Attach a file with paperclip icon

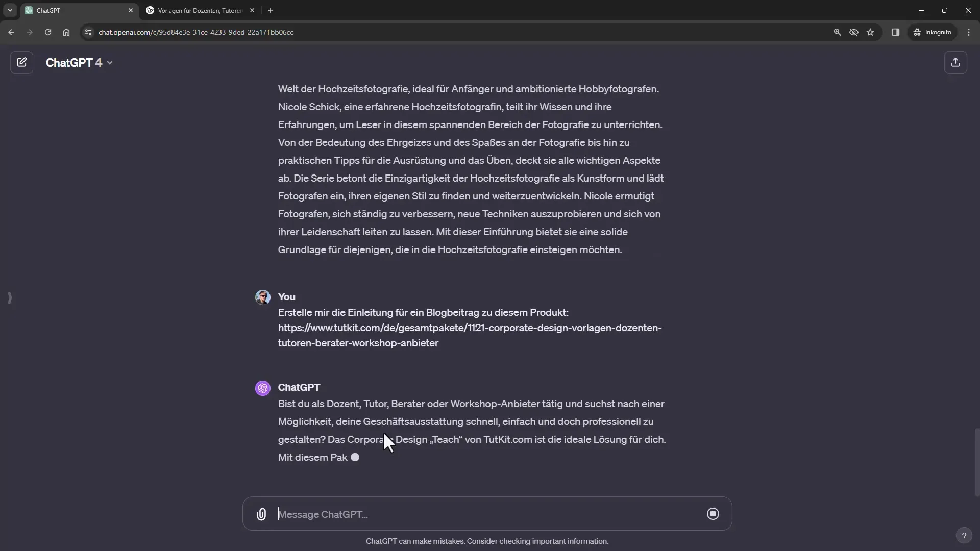pyautogui.click(x=261, y=514)
